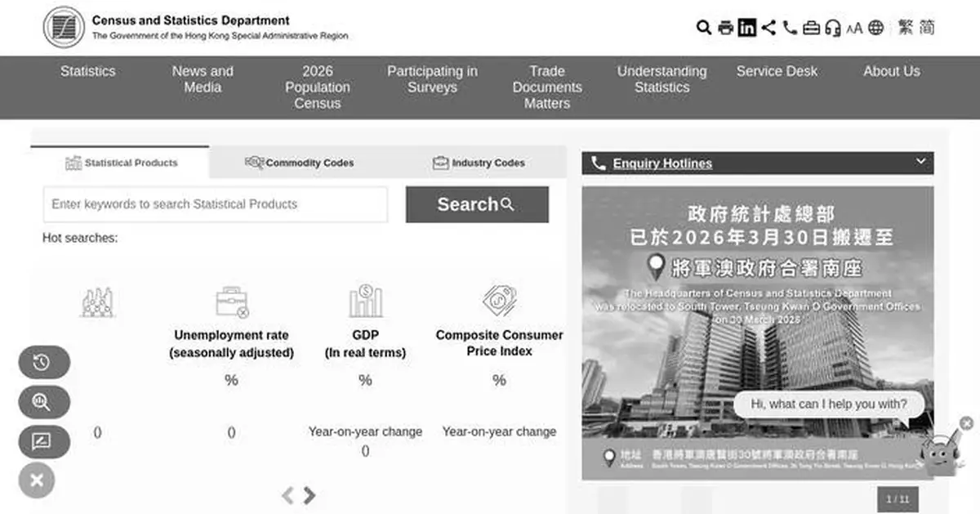
Task: Open Understanding Statistics menu
Action: point(662,79)
